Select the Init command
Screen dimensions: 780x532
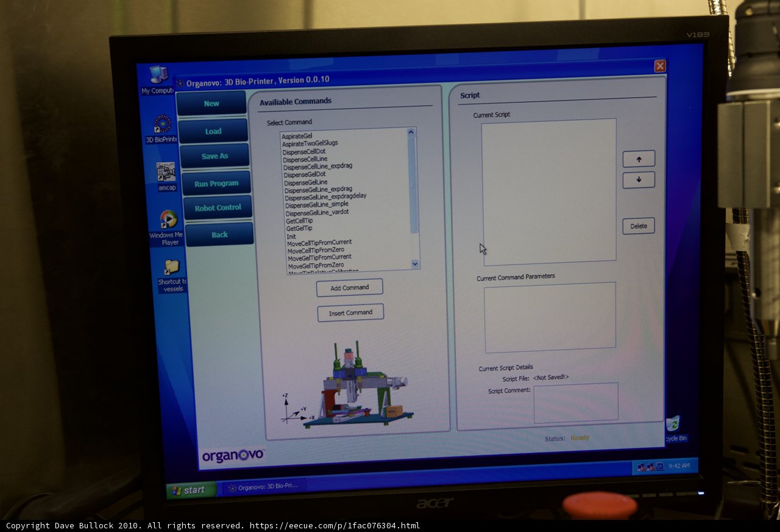pos(291,236)
